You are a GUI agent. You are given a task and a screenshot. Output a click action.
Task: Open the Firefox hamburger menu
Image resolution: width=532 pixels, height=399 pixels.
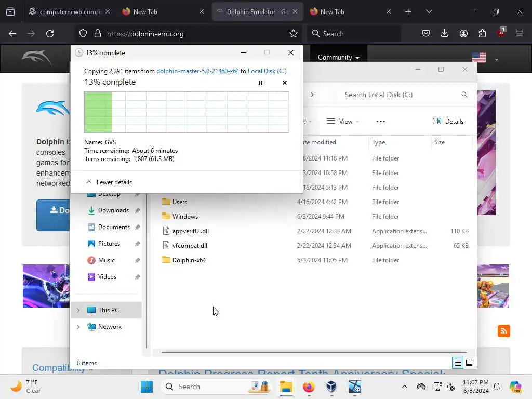point(520,34)
